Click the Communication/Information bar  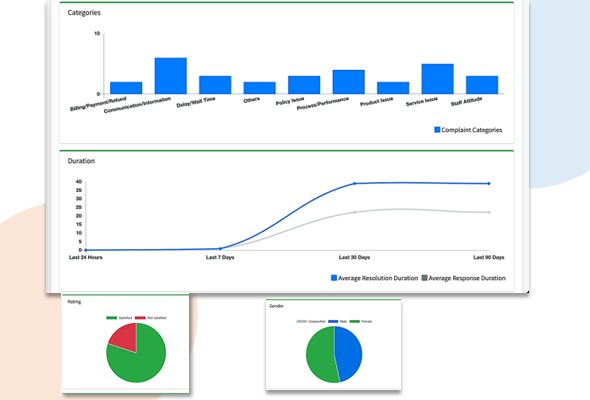(170, 76)
